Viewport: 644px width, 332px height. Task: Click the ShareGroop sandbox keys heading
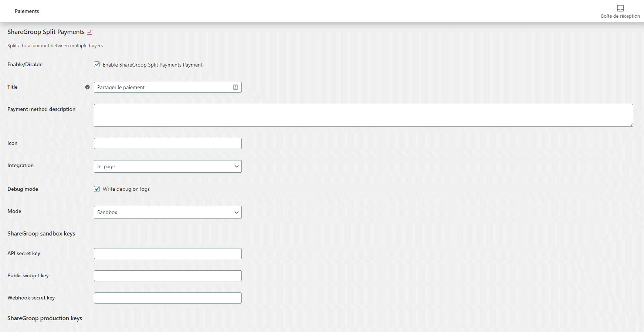click(x=41, y=234)
